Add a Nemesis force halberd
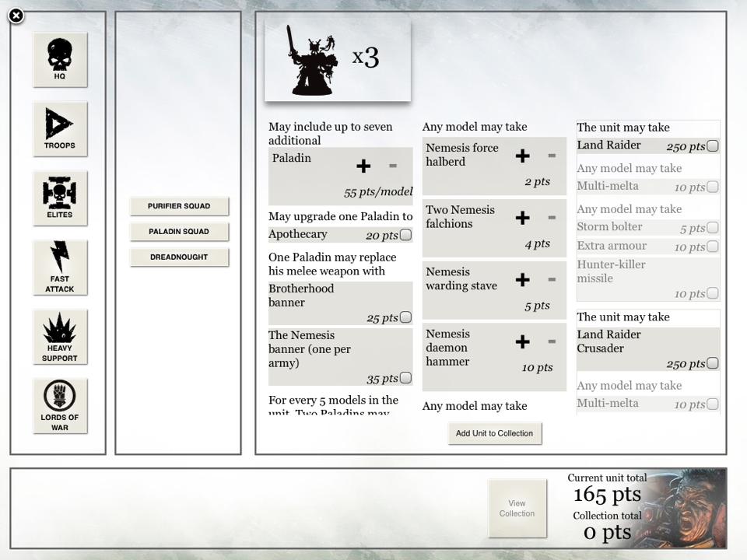Viewport: 747px width, 560px height. 523,156
